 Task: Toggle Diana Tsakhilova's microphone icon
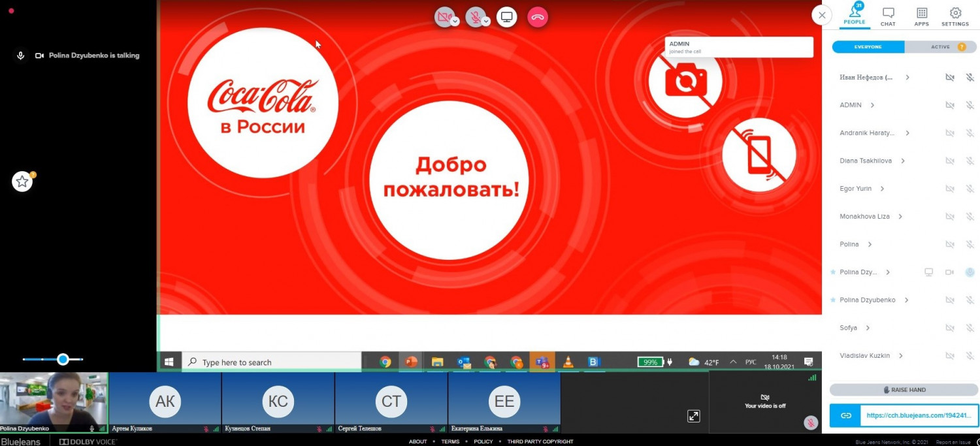click(x=970, y=161)
